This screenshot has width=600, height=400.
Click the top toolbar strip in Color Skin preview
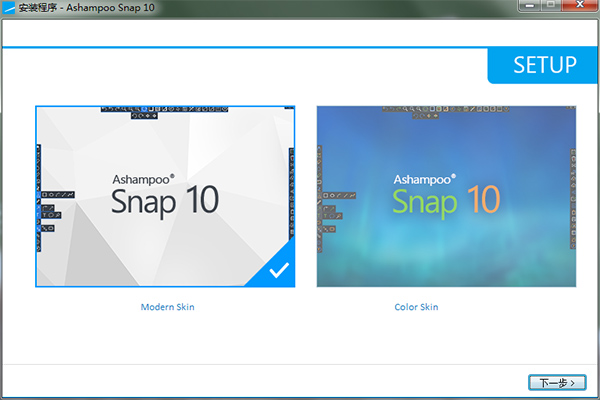pyautogui.click(x=446, y=109)
